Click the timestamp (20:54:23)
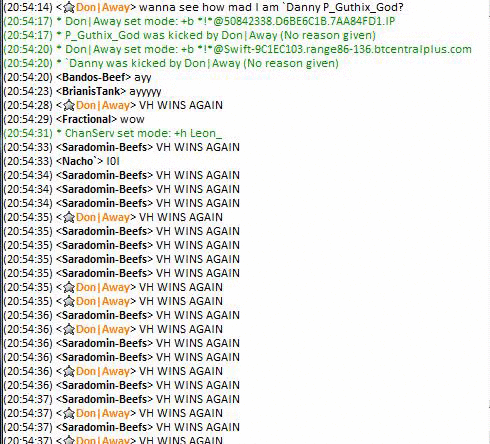 (x=28, y=91)
